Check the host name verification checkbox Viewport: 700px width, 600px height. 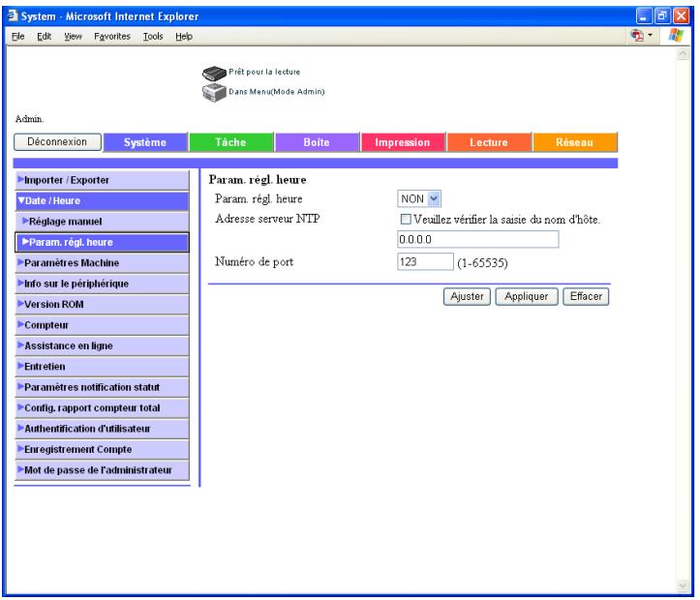tap(406, 219)
